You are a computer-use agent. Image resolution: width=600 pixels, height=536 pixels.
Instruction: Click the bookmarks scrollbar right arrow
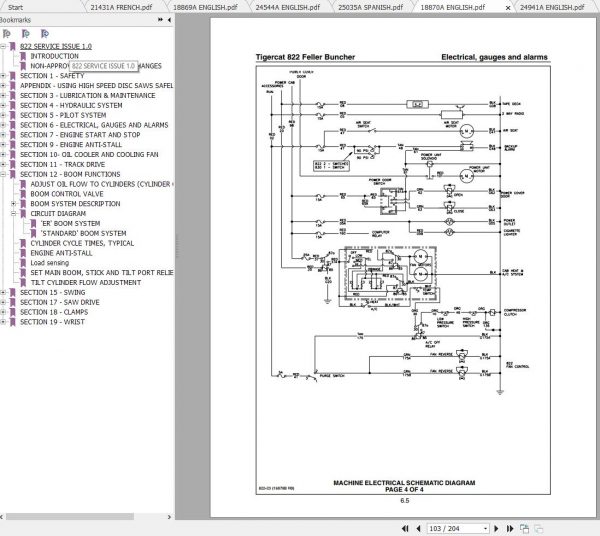click(169, 517)
